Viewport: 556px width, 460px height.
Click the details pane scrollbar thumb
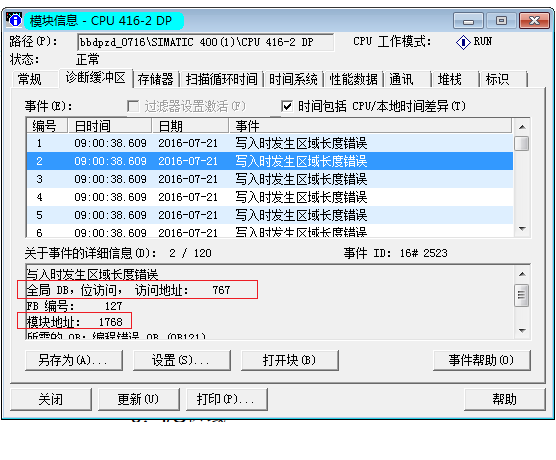[522, 295]
